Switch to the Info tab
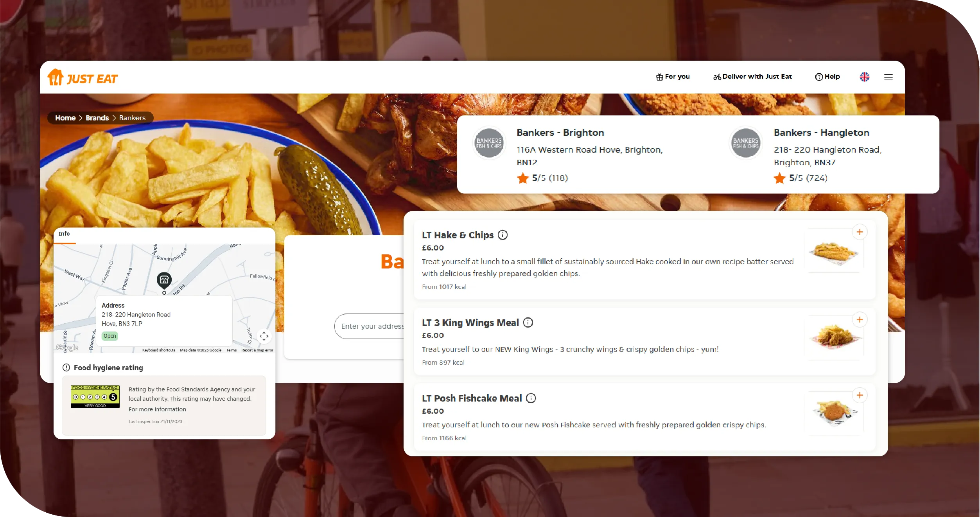This screenshot has height=517, width=980. [64, 234]
